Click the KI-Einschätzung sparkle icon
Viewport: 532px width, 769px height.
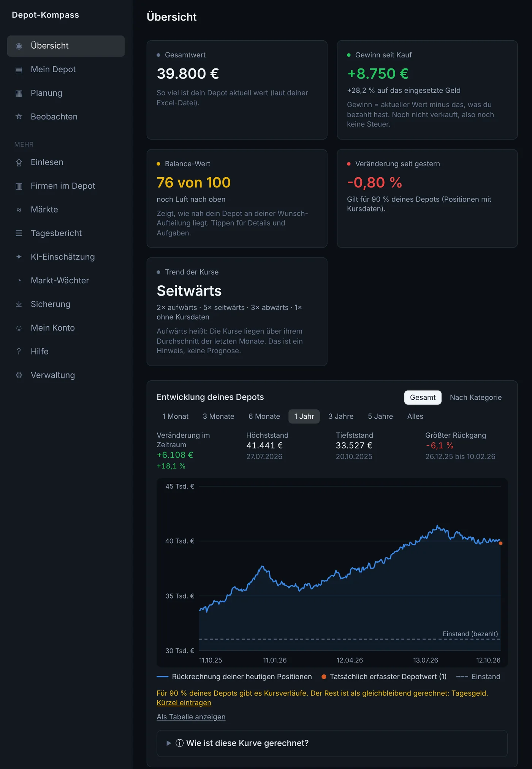(x=19, y=257)
